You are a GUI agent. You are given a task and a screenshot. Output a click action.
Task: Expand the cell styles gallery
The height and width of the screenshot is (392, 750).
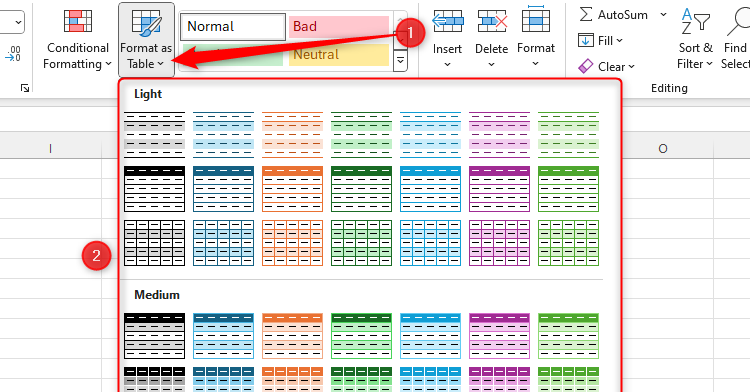tap(400, 61)
